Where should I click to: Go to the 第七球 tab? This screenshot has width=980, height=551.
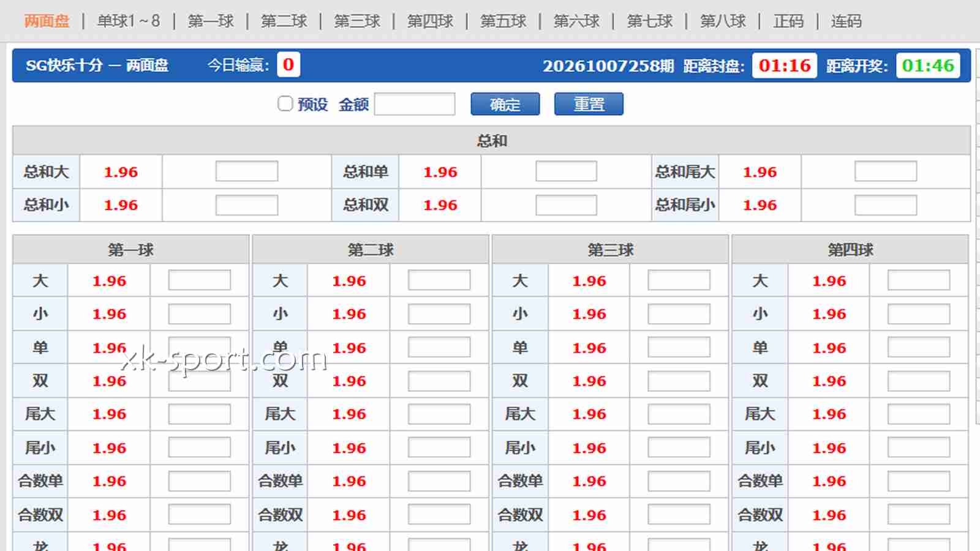pos(650,21)
